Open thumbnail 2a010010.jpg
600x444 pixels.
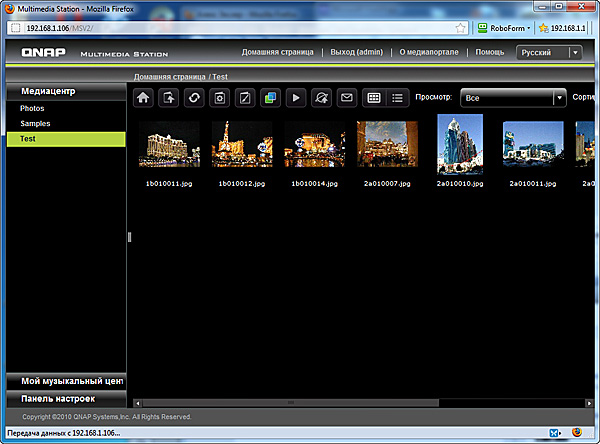pyautogui.click(x=459, y=145)
